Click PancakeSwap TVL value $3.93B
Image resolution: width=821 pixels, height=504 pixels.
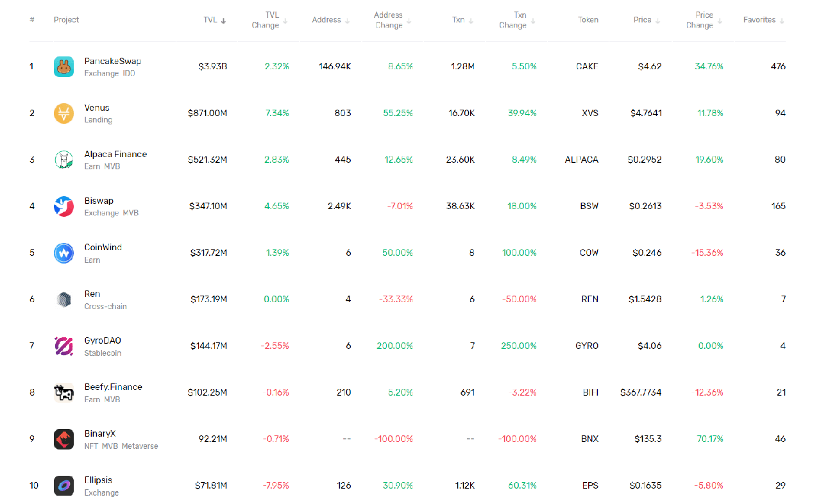212,67
